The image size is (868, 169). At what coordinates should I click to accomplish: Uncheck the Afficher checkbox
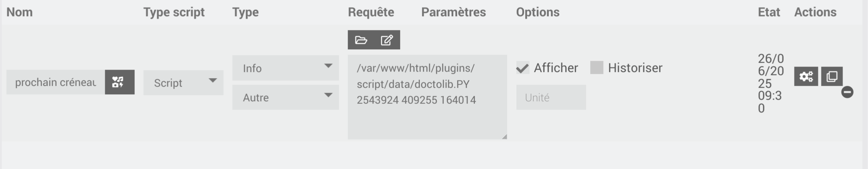(523, 68)
